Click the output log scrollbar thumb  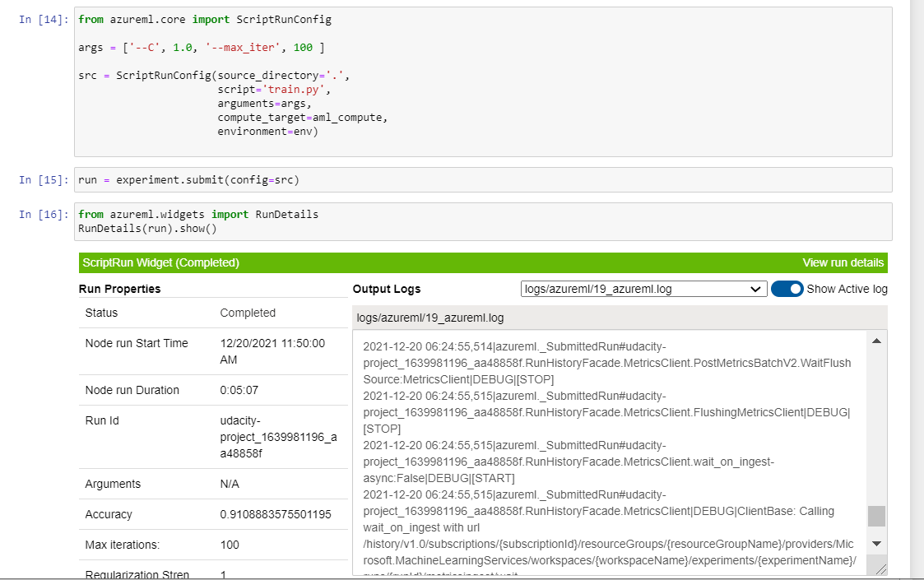pyautogui.click(x=876, y=516)
